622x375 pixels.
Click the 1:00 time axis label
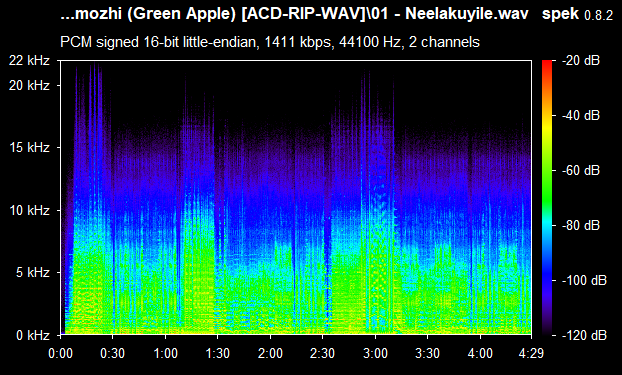[x=165, y=353]
